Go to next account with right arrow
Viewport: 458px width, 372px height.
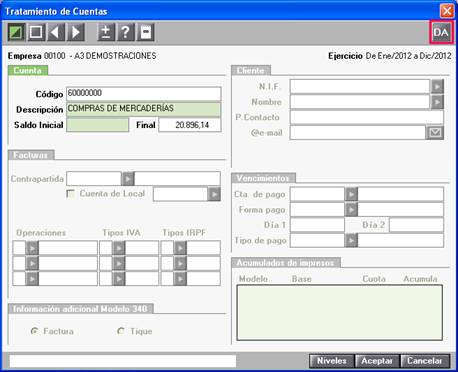tap(76, 32)
